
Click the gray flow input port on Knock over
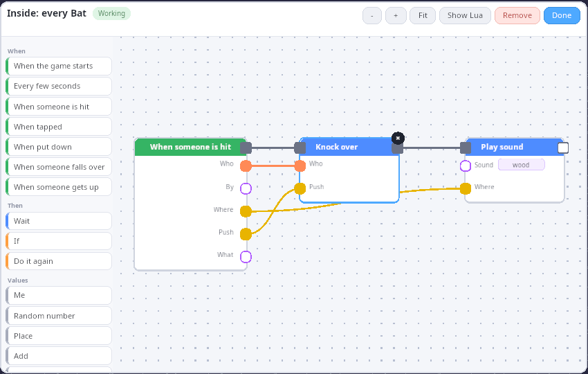300,148
